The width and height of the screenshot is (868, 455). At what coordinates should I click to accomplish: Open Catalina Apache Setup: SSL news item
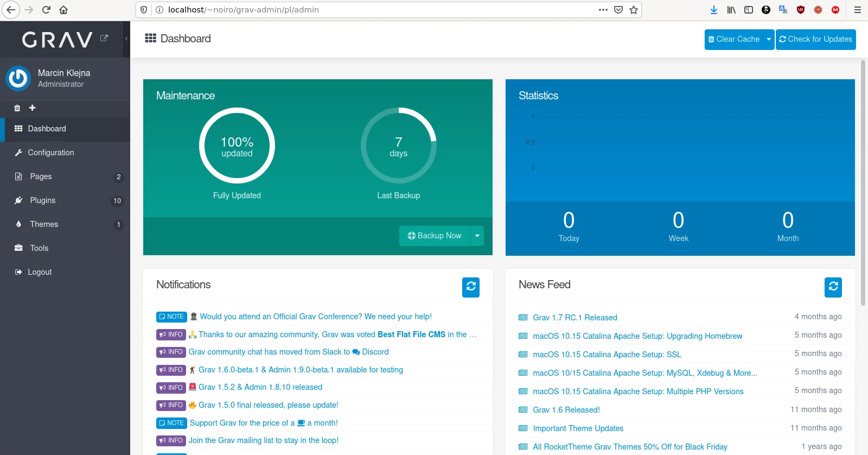(x=607, y=355)
